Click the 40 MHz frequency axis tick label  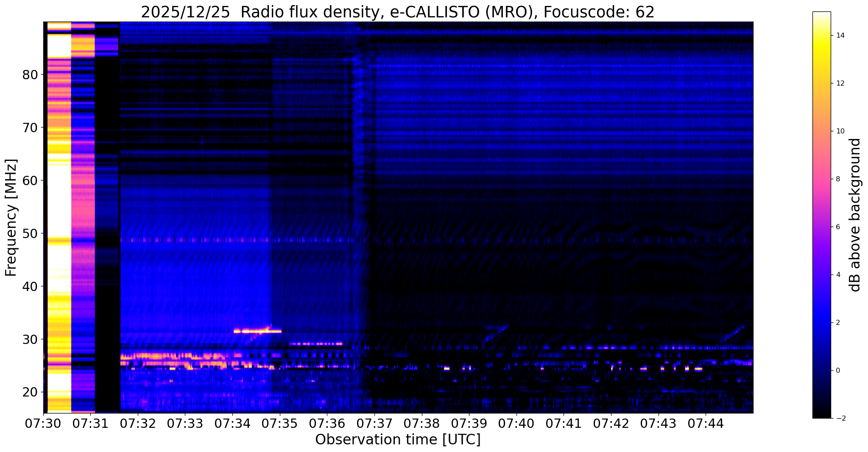tap(30, 286)
